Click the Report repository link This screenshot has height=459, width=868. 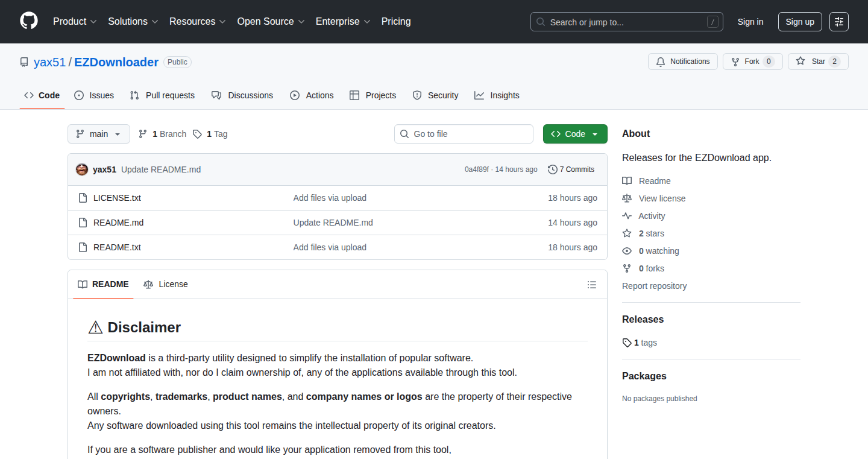pos(655,286)
